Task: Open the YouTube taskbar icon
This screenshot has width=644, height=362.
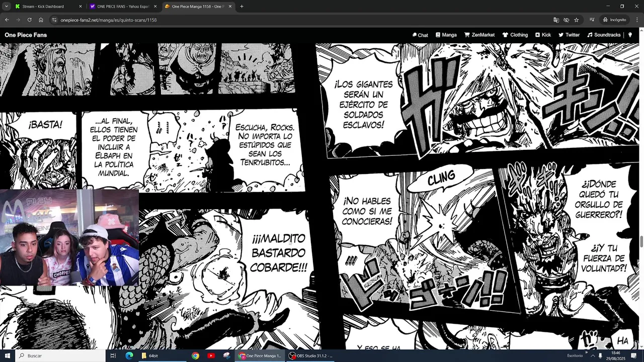Action: click(211, 355)
